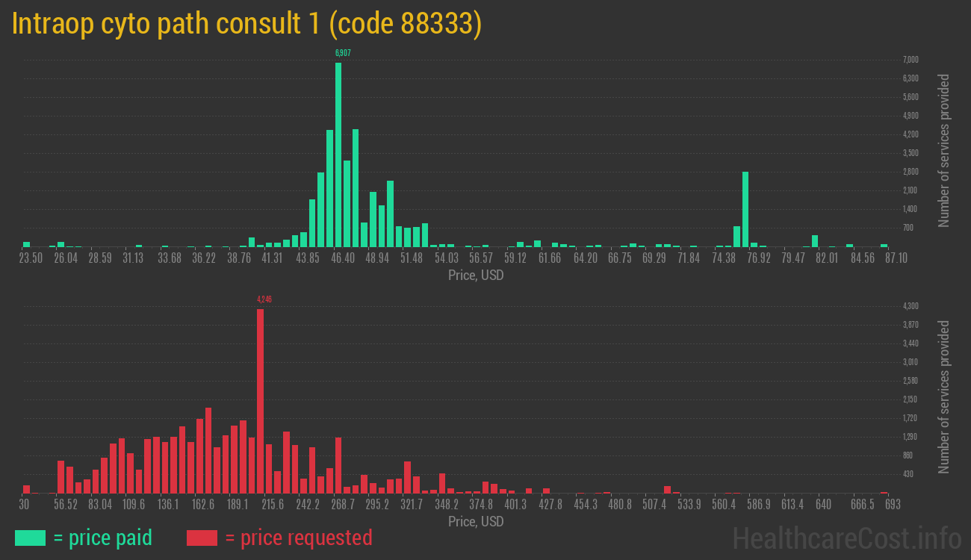Viewport: 971px width, 560px height.
Task: Click the 'Price, USD' label under red chart
Action: click(476, 521)
